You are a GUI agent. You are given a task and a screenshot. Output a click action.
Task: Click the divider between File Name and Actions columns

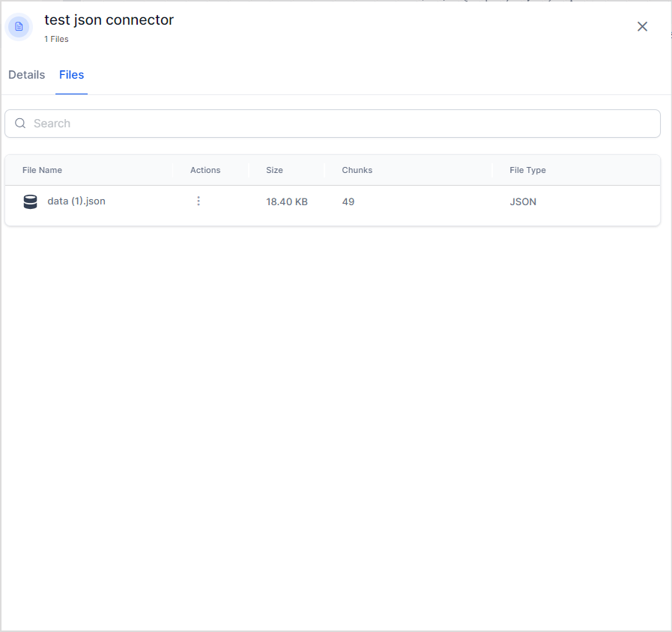(172, 170)
